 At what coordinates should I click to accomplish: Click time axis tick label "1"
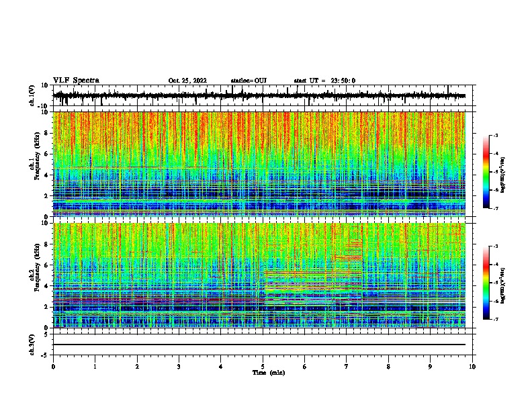coord(95,367)
